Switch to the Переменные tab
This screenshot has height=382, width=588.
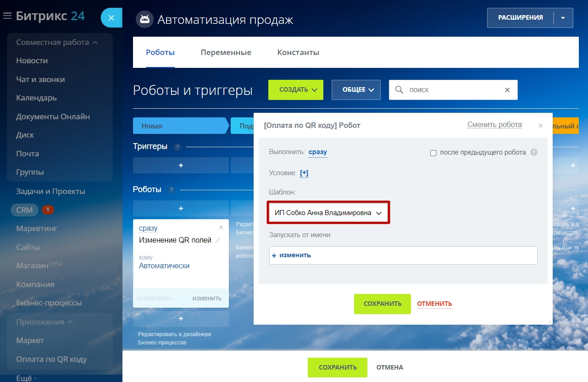coord(226,52)
